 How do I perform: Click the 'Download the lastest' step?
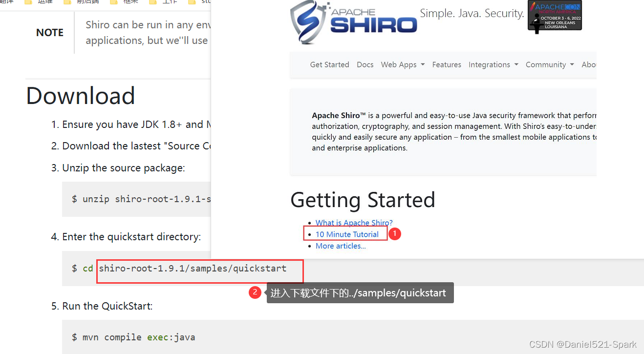[x=136, y=146]
